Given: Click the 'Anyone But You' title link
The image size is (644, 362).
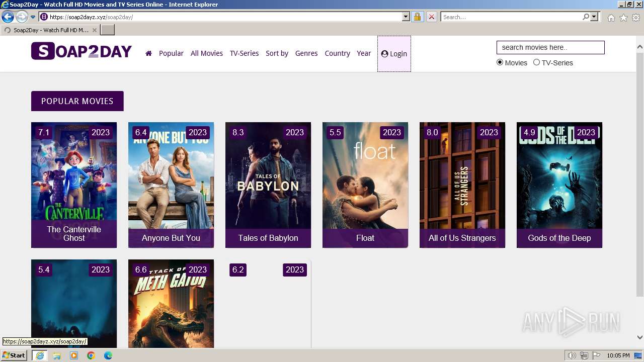Looking at the screenshot, I should (x=171, y=238).
